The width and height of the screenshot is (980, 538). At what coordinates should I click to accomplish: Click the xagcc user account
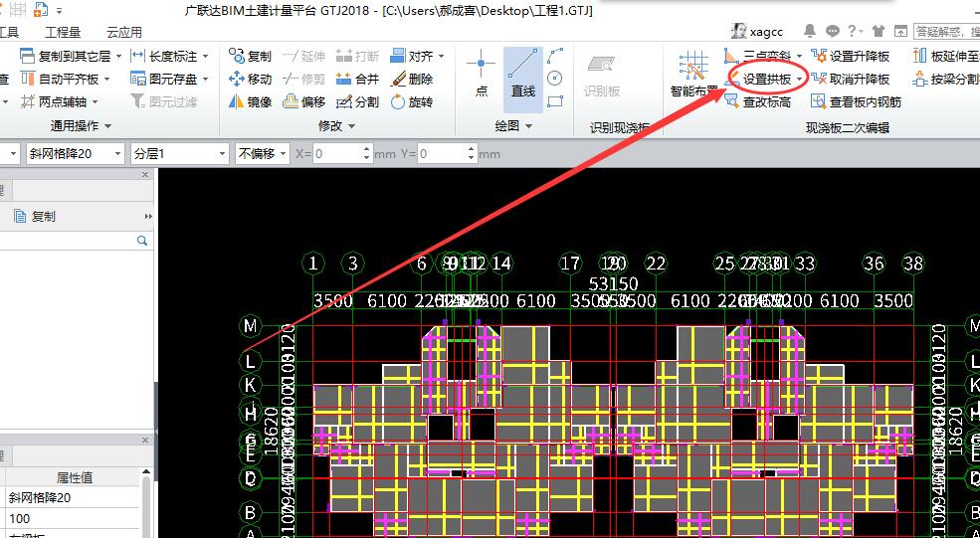click(757, 31)
